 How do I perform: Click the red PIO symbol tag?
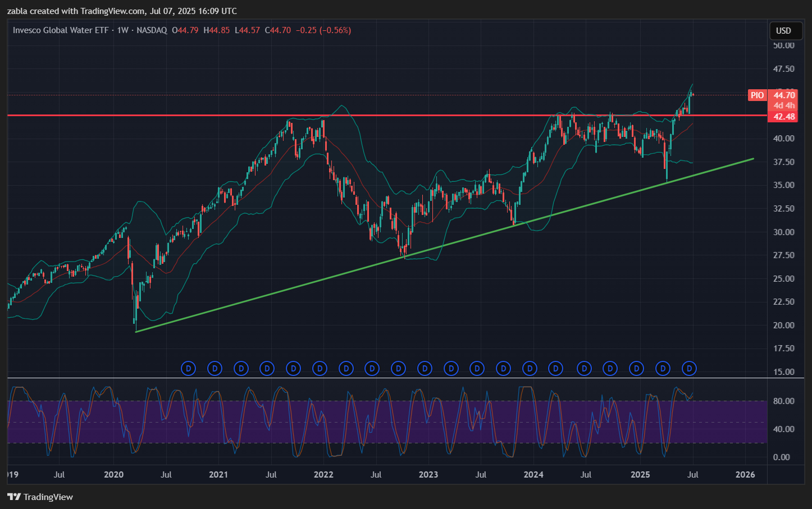(x=756, y=95)
